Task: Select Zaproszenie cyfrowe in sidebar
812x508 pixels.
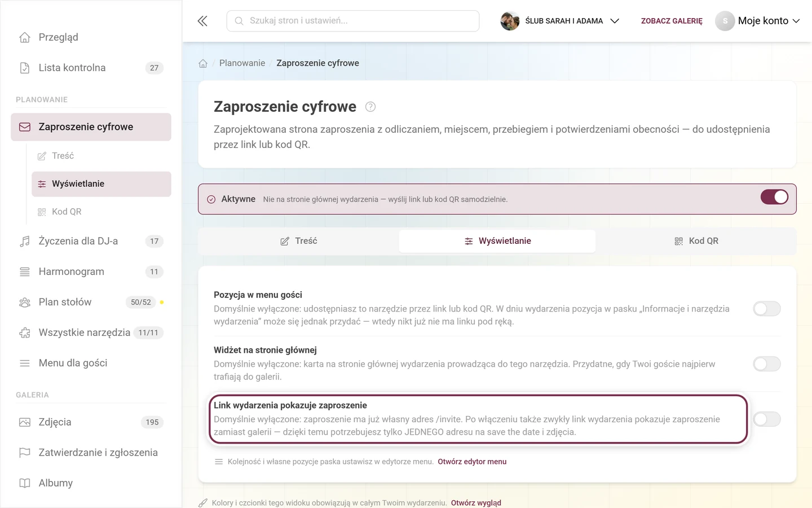Action: 91,127
